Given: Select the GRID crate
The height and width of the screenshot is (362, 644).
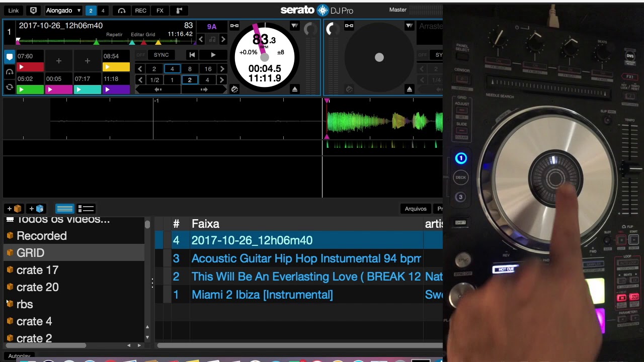Looking at the screenshot, I should click(x=74, y=253).
